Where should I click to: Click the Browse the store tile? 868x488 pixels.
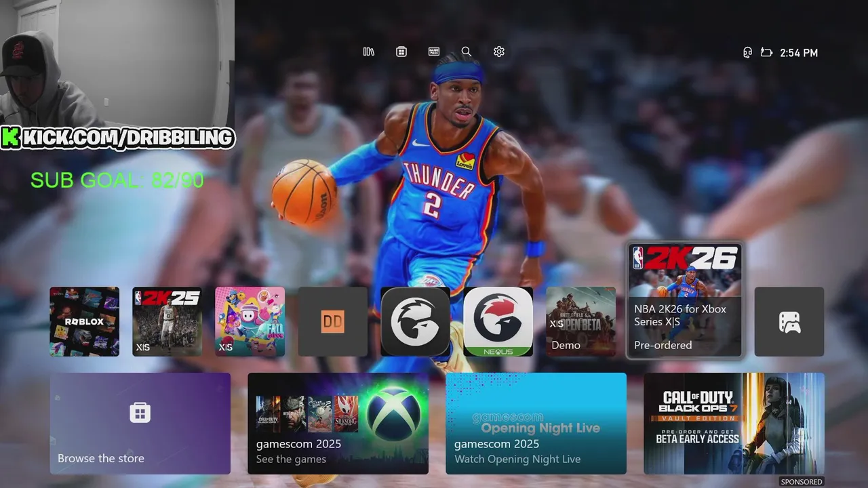click(x=140, y=424)
